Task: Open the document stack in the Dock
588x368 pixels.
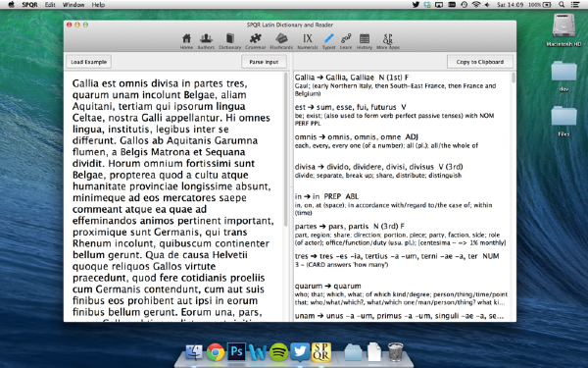Action: (374, 352)
